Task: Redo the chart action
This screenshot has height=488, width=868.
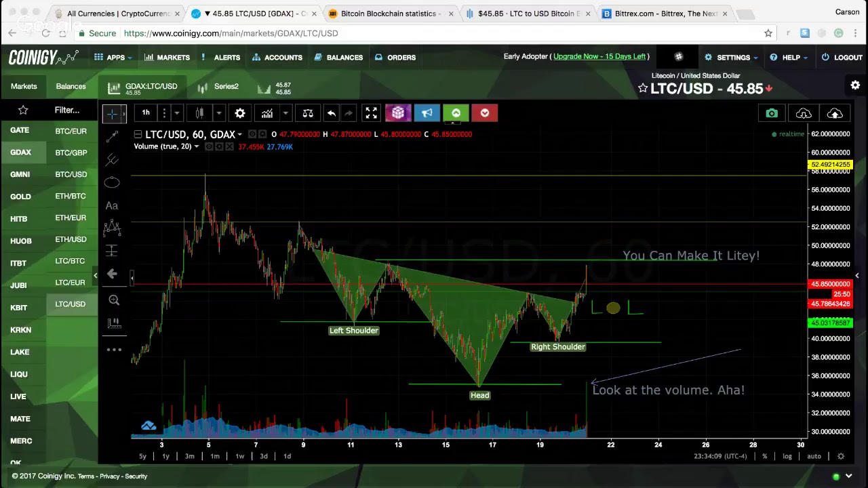Action: click(x=349, y=113)
